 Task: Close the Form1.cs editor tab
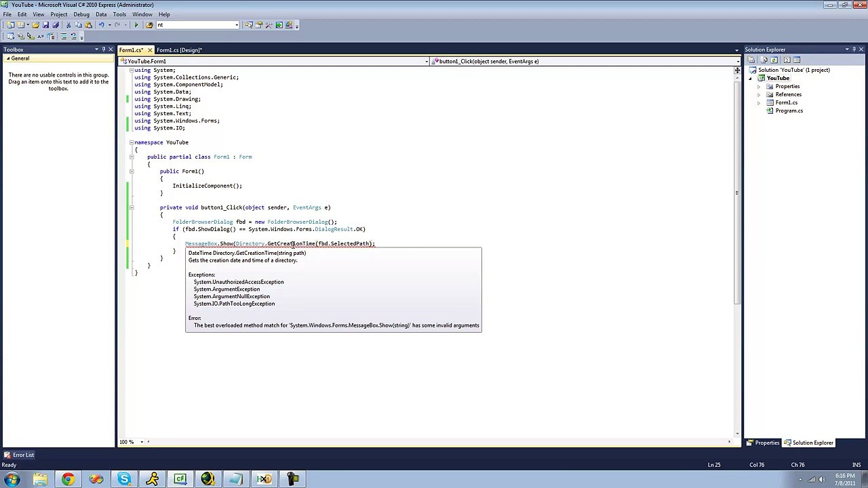(150, 50)
